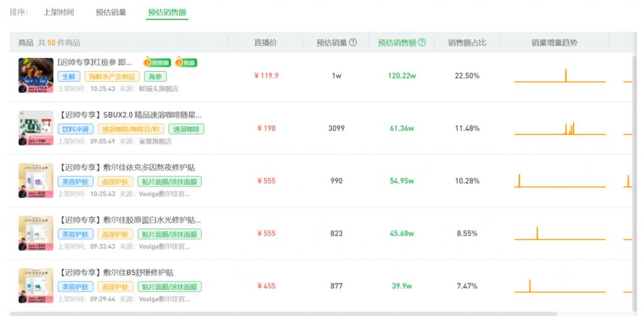Open 敷尔佳依克多因熬夜修护贴 product title
Image resolution: width=644 pixels, height=319 pixels.
126,167
